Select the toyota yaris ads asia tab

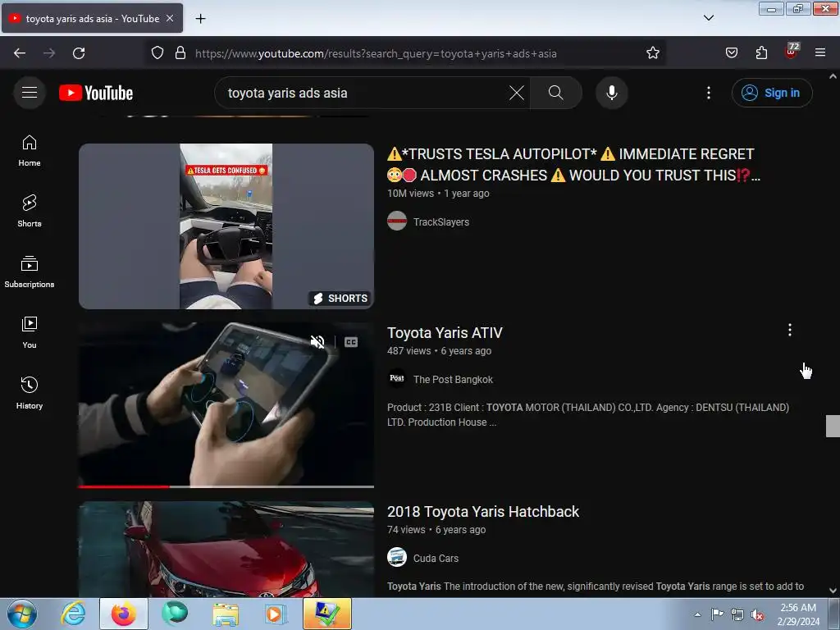coord(92,18)
